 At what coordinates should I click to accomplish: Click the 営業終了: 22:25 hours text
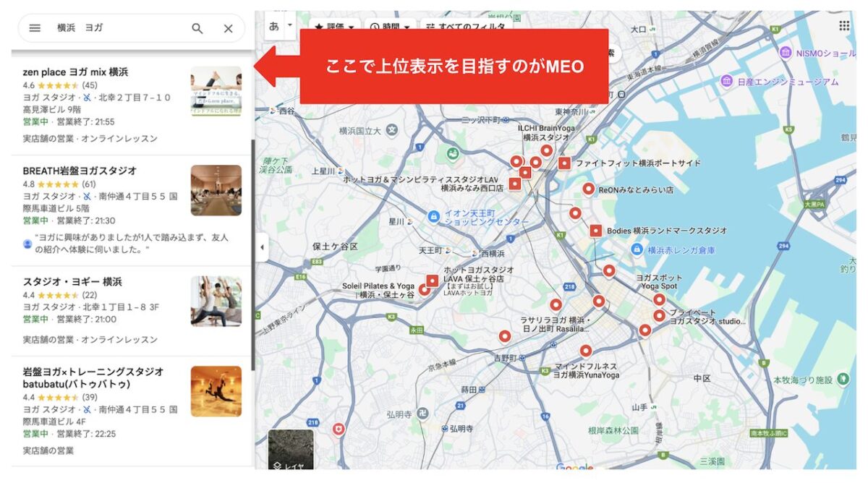85,434
